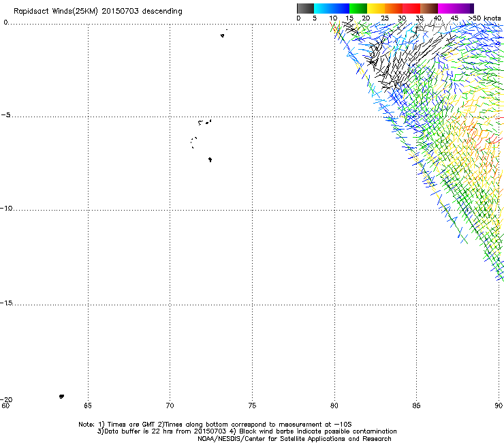Click the chart title 'Rapidsact Winds(25KM) 20150703 descending'
Viewport: 504px width, 443px height.
point(97,12)
